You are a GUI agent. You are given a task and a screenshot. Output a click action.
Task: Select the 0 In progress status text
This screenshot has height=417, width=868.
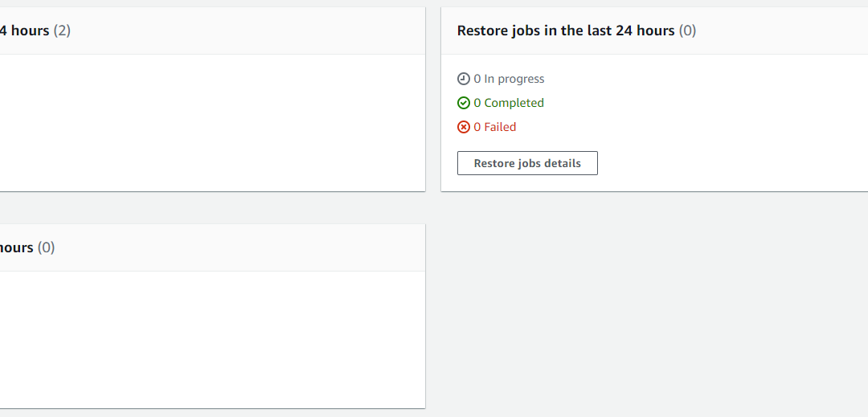[x=509, y=79]
